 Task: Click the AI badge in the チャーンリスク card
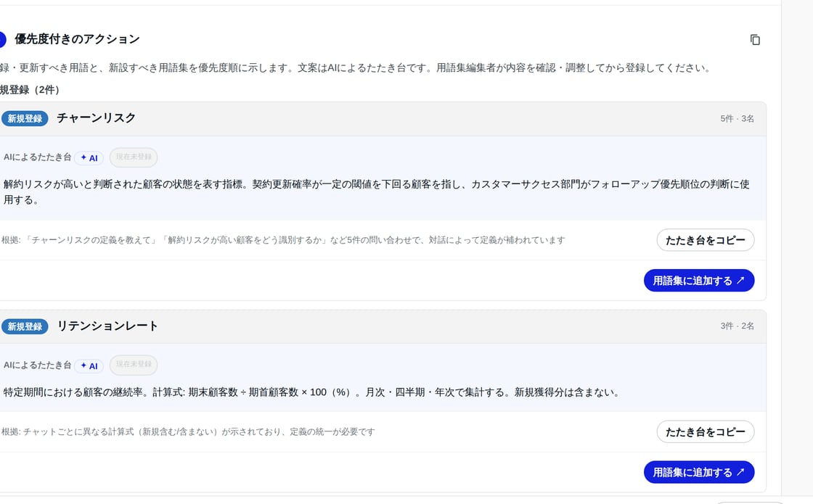click(x=89, y=158)
